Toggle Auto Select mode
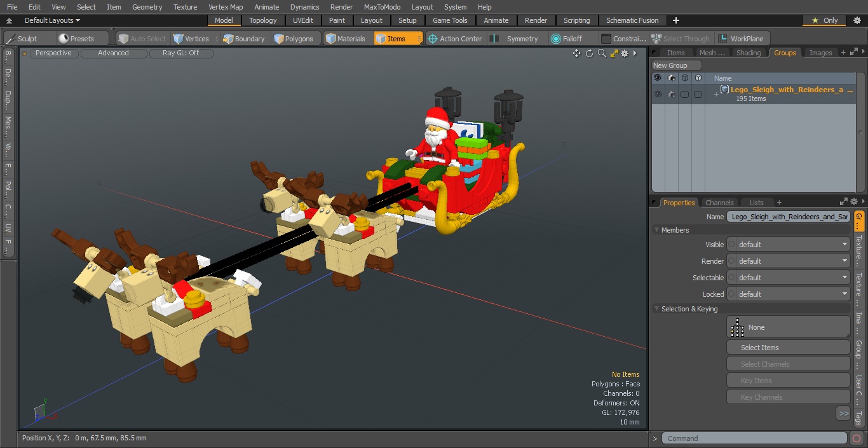 (x=142, y=39)
